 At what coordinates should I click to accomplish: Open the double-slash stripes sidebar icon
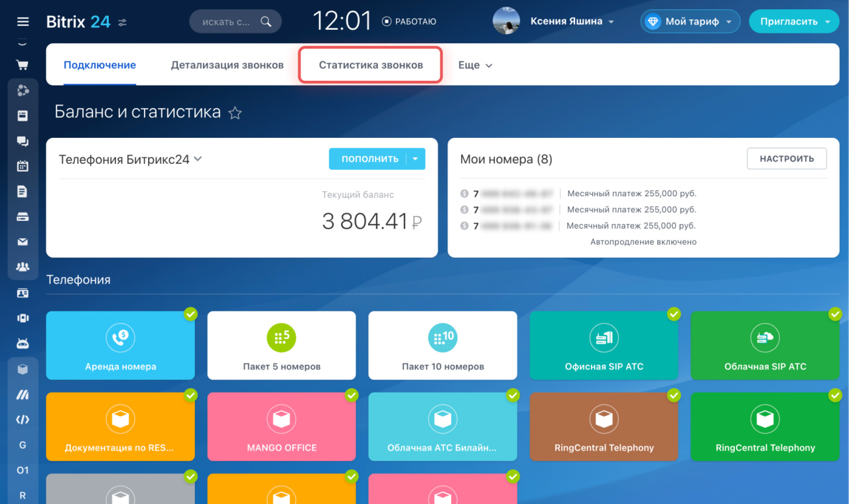(23, 395)
